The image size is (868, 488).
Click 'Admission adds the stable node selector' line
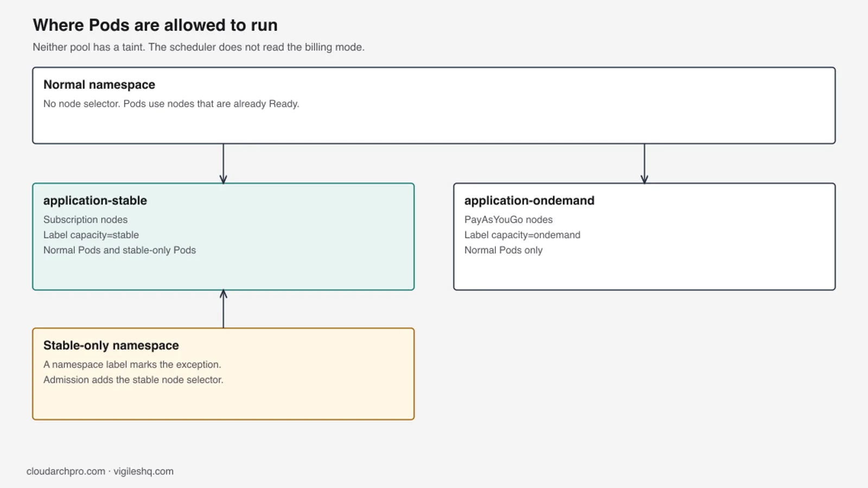pos(133,380)
